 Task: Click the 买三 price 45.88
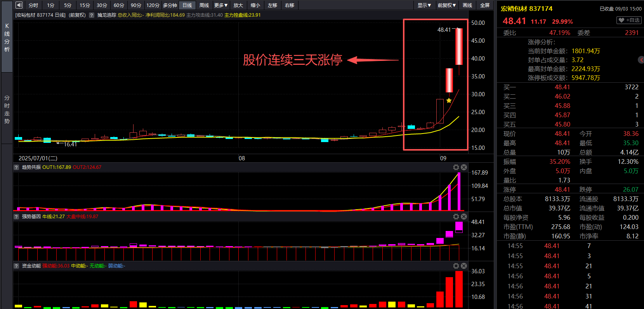tap(562, 106)
